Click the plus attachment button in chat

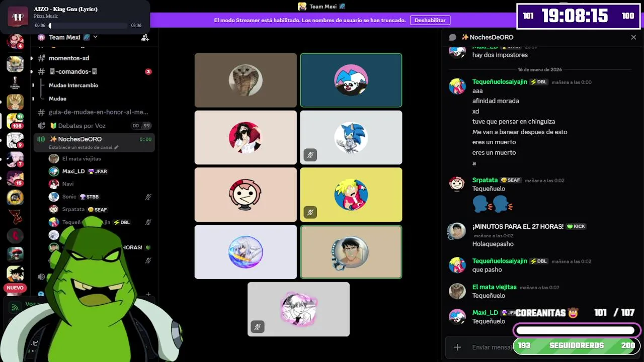click(457, 347)
